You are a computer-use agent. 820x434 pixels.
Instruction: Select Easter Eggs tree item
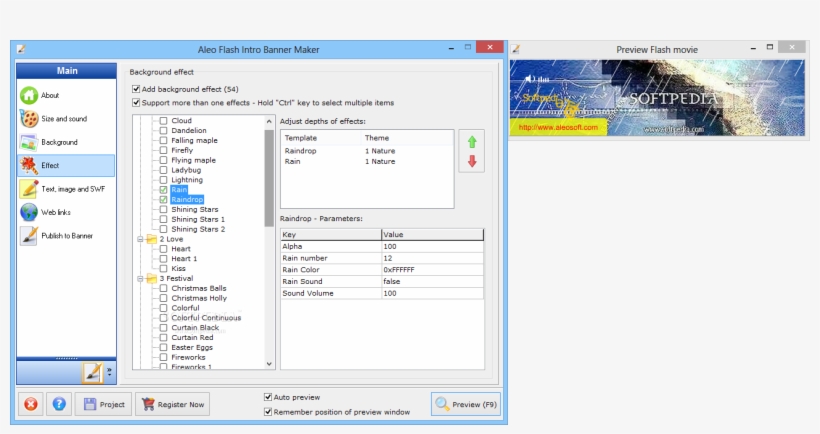click(x=192, y=347)
